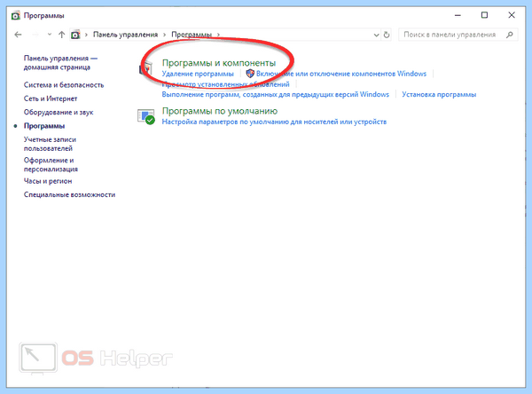
Task: Open the Установка программы link
Action: tap(439, 94)
